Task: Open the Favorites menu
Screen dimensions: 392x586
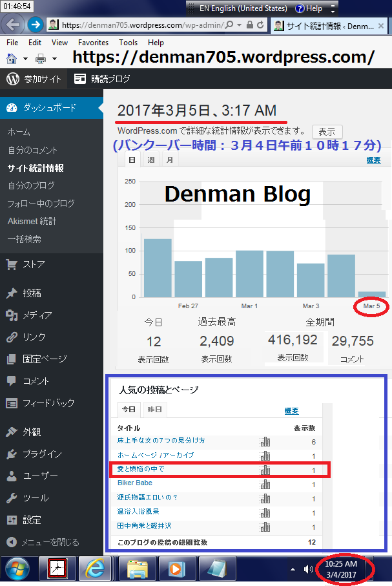Action: tap(93, 43)
